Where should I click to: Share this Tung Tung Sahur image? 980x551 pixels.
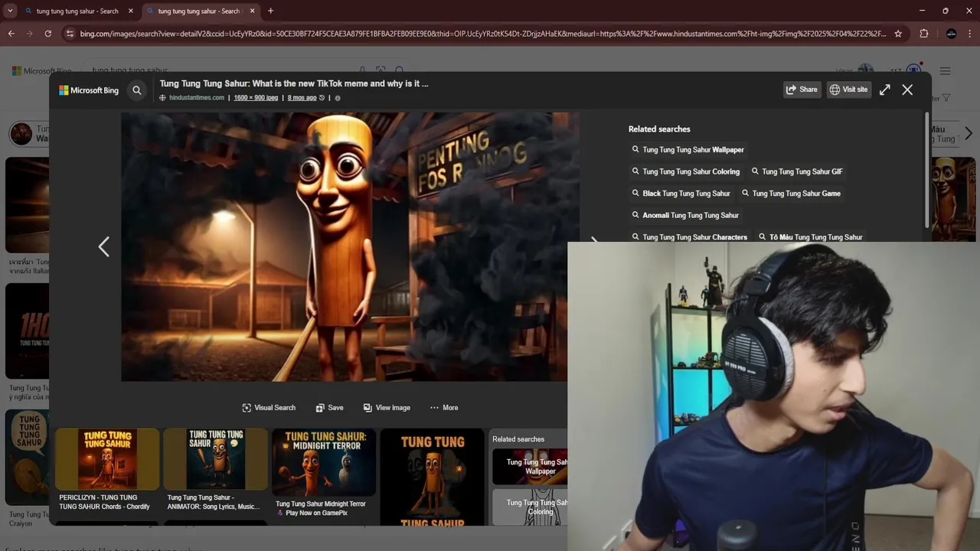pyautogui.click(x=802, y=90)
